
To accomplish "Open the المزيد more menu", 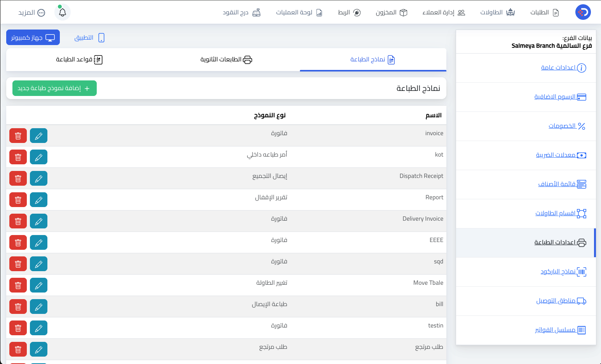I will pos(31,12).
